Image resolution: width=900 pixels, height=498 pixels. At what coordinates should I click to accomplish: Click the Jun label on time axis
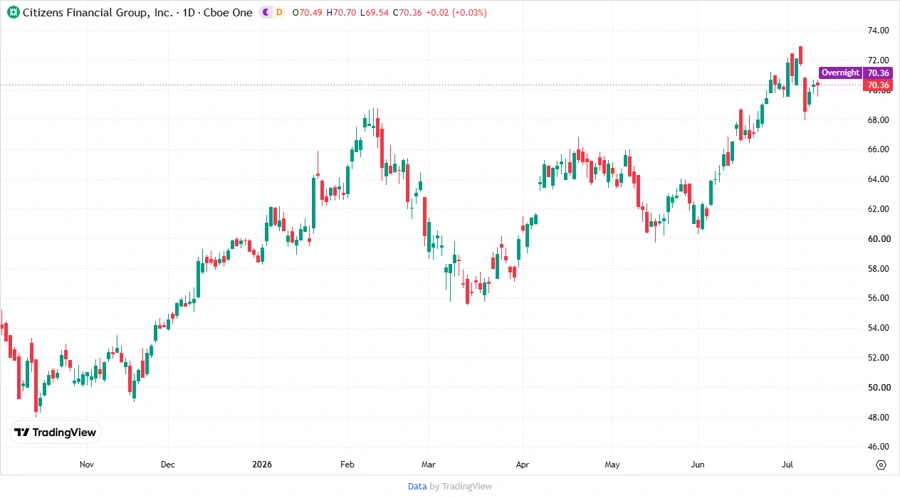click(697, 464)
